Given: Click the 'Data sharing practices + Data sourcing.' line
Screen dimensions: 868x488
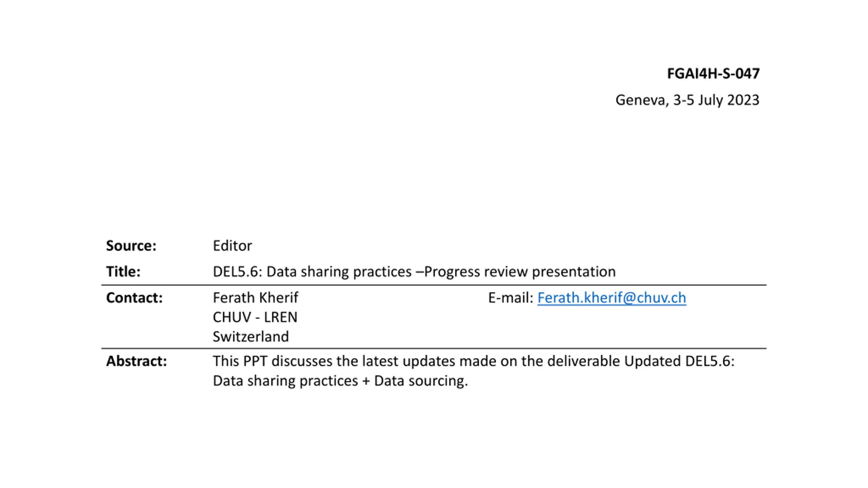Looking at the screenshot, I should pos(340,381).
